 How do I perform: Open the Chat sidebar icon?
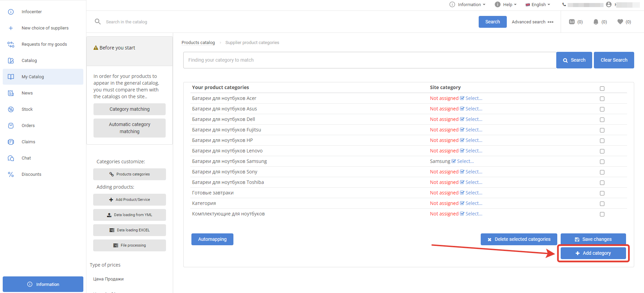pos(11,158)
